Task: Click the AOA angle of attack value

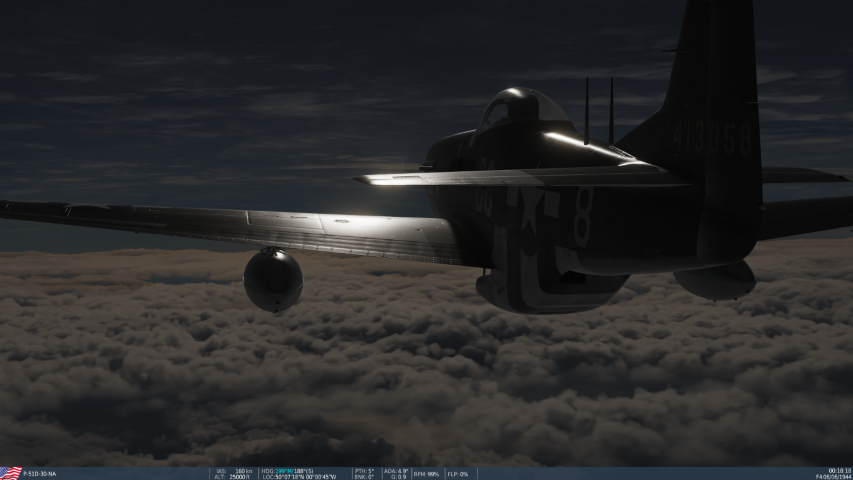Action: point(397,470)
